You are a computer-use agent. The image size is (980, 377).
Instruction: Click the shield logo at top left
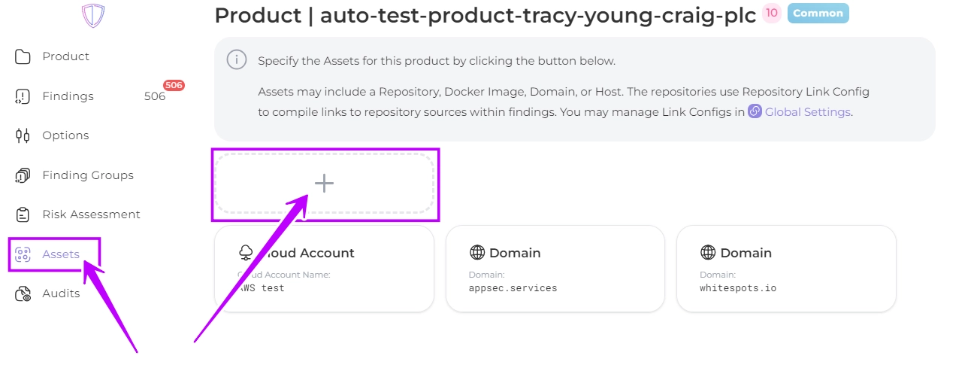point(93,15)
